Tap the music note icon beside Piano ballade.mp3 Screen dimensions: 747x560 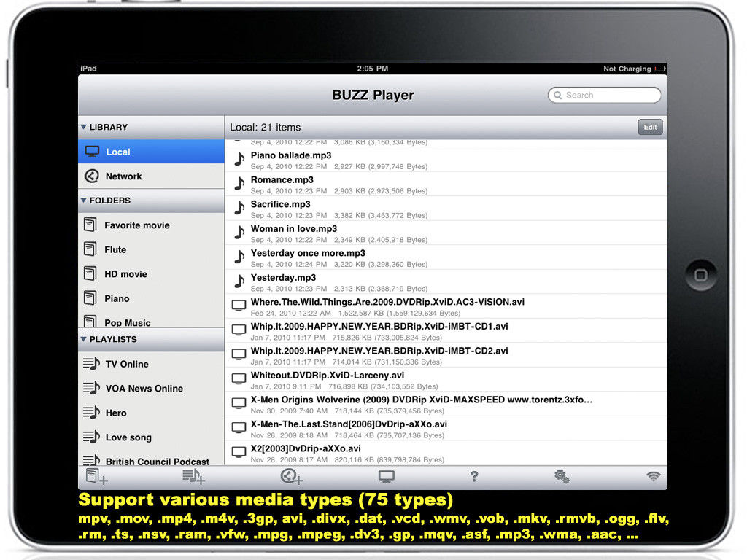(x=239, y=160)
